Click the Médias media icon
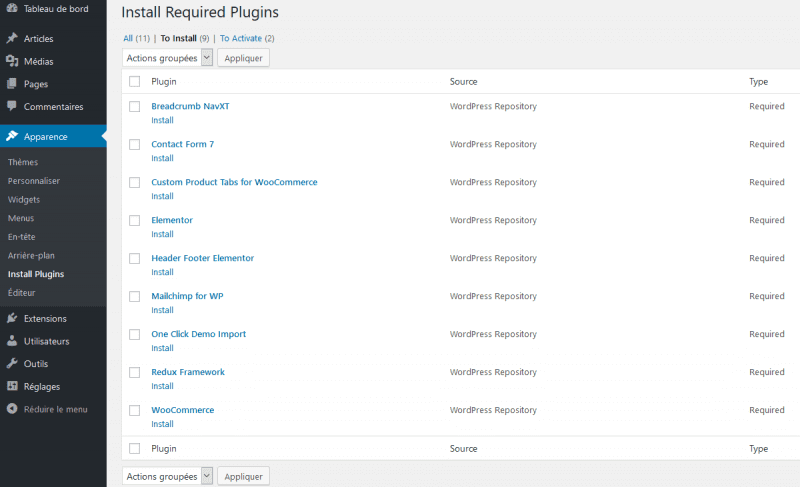800x487 pixels. [12, 61]
